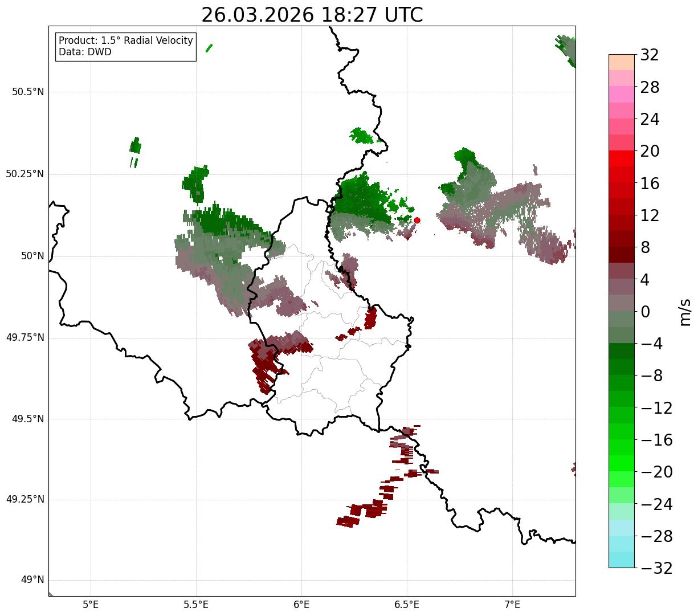Click the title "26.03.2026 18:27 UTC"
This screenshot has height=616, width=698.
coord(312,15)
